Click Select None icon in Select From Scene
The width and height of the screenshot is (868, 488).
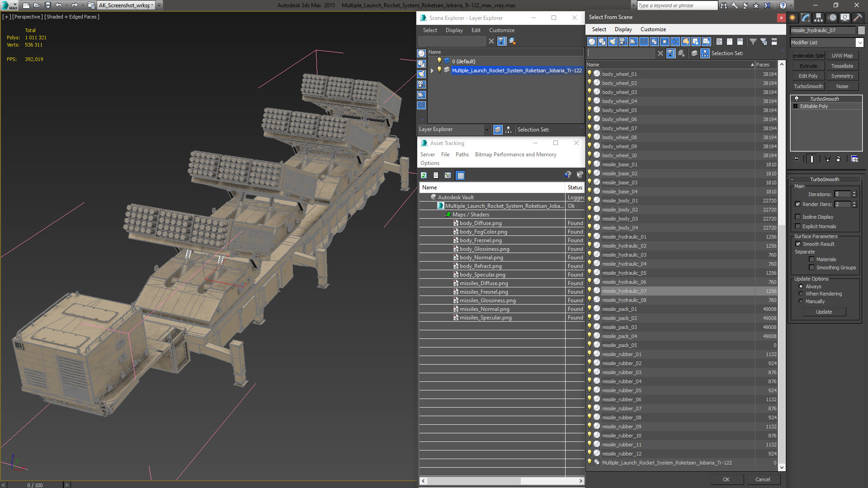(730, 42)
